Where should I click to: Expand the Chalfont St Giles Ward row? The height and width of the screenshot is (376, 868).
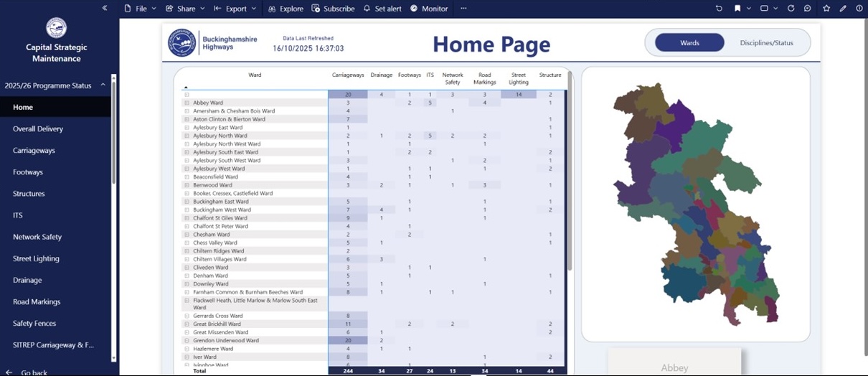[x=187, y=218]
